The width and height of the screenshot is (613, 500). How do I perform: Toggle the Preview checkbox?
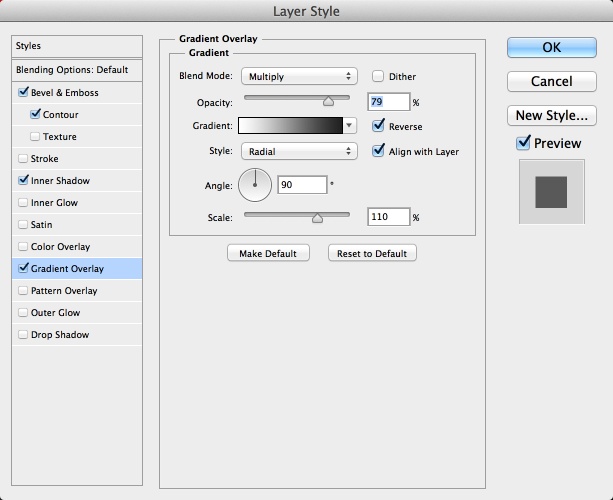523,143
